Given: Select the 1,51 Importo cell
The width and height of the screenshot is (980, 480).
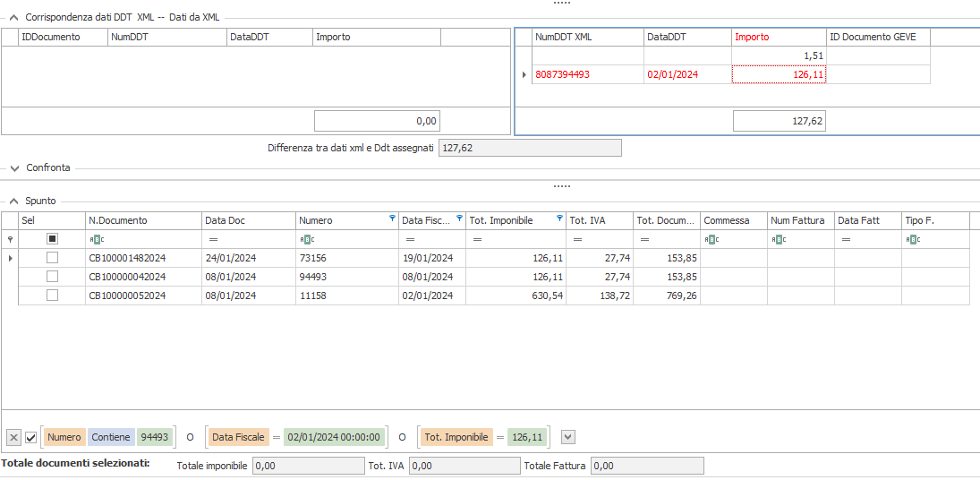Looking at the screenshot, I should 779,56.
